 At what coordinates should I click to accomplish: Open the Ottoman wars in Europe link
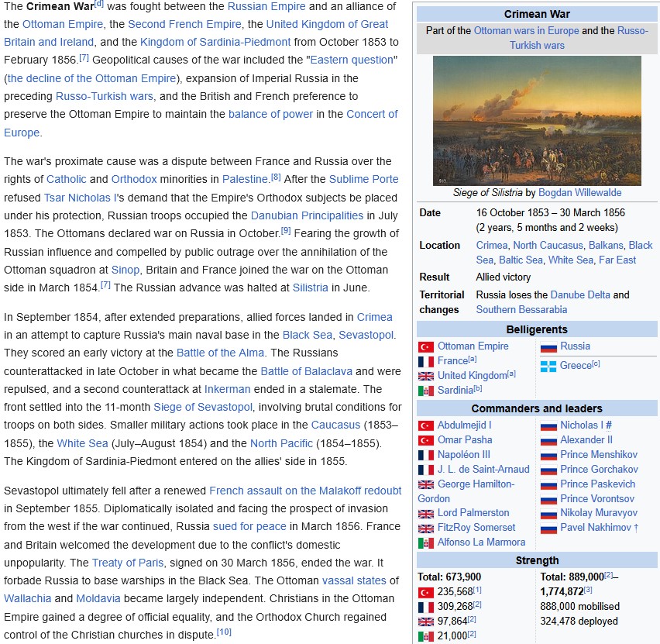coord(526,31)
